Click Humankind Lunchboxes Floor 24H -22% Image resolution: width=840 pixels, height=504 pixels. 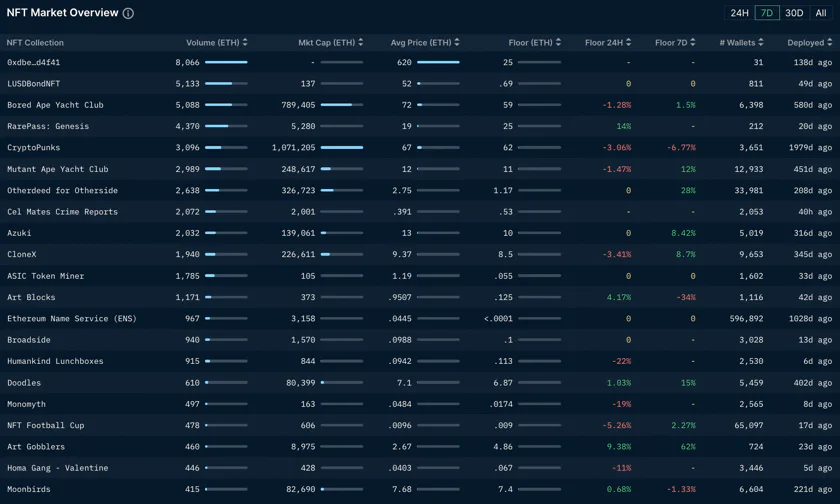622,361
